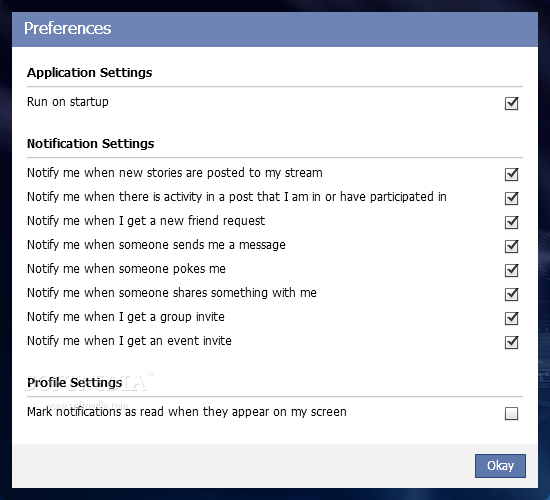Toggle checkbox for message notifications
The width and height of the screenshot is (550, 500).
click(x=511, y=246)
